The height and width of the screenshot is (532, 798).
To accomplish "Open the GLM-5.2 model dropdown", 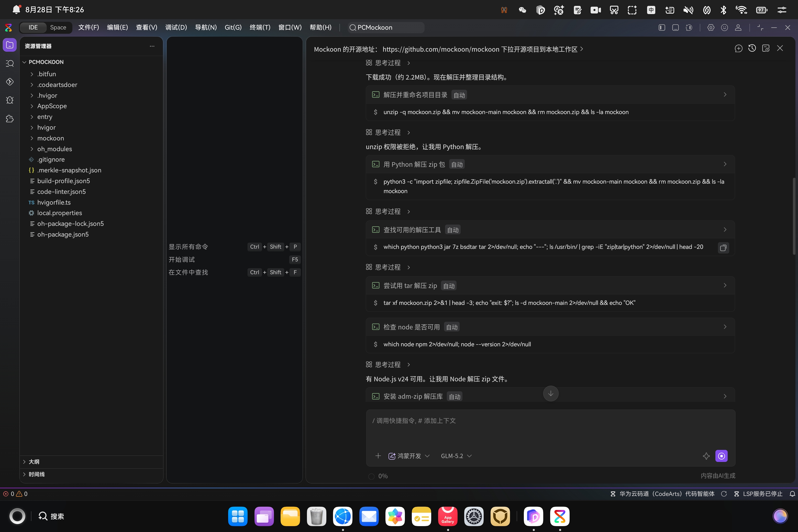I will pos(456,456).
